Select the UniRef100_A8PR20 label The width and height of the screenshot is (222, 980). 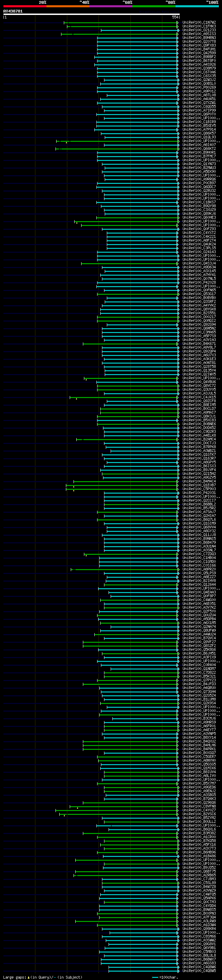199,569
